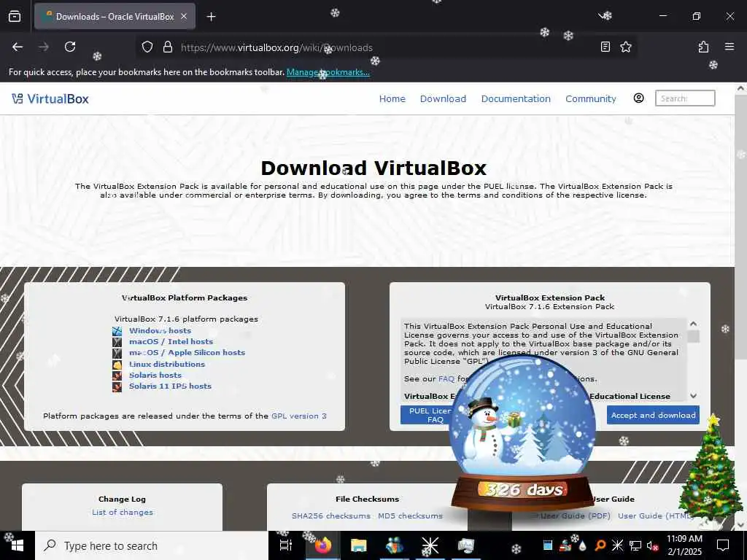Open the Documentation navigation link
This screenshot has height=560, width=747.
coord(516,98)
